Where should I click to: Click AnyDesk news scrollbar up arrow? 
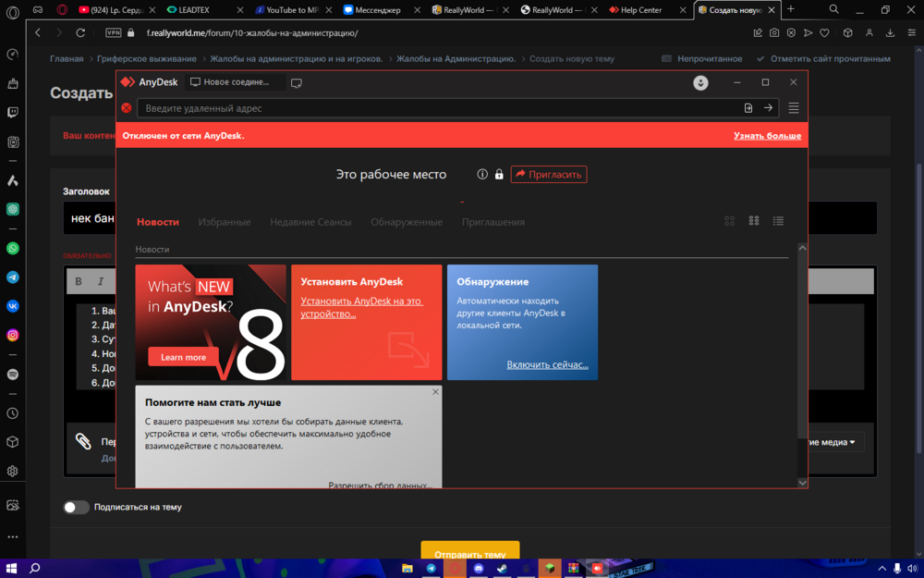pyautogui.click(x=802, y=248)
